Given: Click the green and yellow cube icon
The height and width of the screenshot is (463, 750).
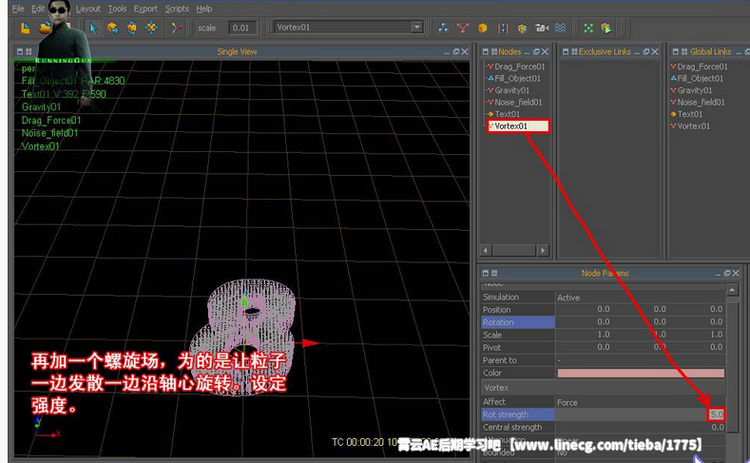Looking at the screenshot, I should click(606, 28).
